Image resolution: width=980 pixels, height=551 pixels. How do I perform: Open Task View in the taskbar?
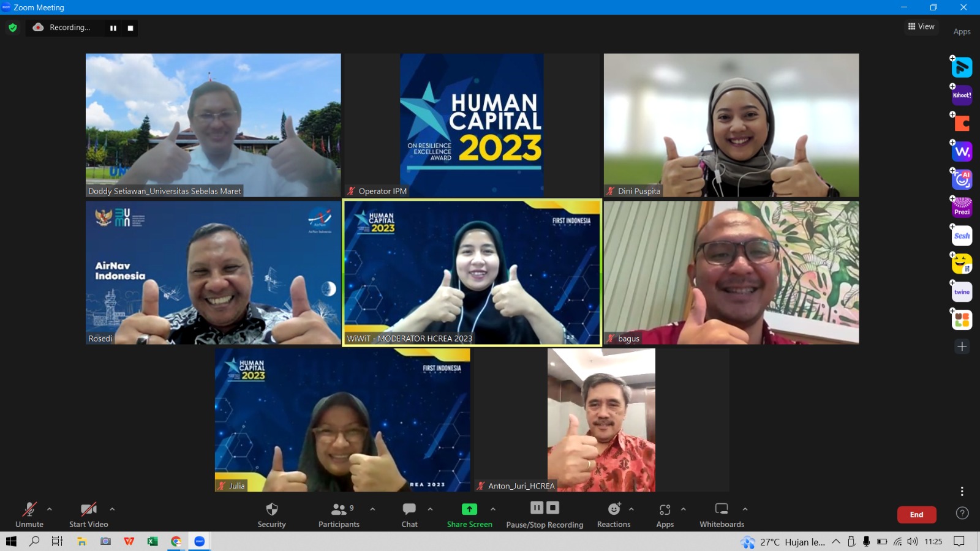(57, 541)
